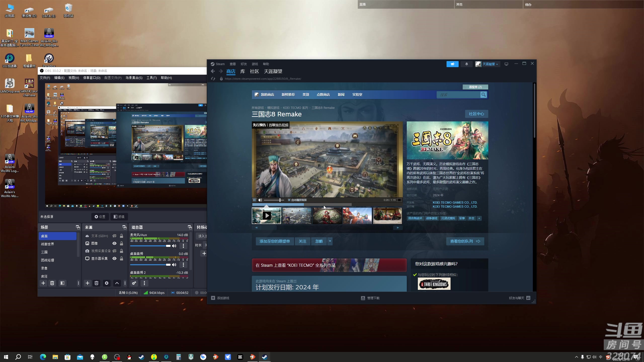This screenshot has width=644, height=362.
Task: Click the store search magnifier icon
Action: click(483, 95)
